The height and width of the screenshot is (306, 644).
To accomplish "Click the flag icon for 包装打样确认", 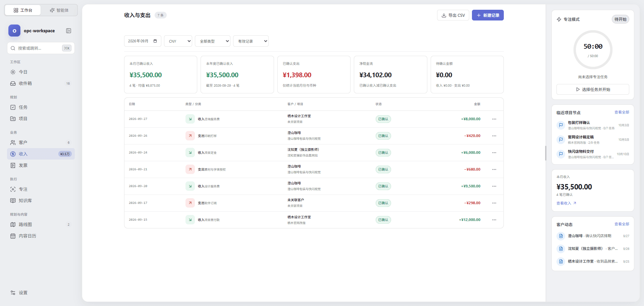I will point(561,125).
